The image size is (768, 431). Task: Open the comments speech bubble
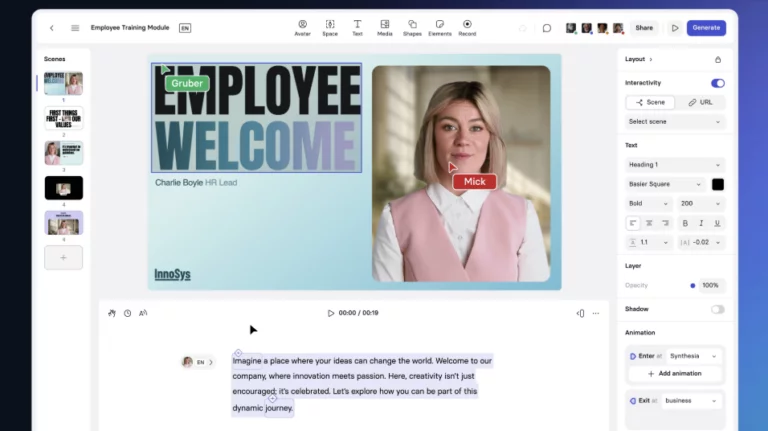[547, 28]
